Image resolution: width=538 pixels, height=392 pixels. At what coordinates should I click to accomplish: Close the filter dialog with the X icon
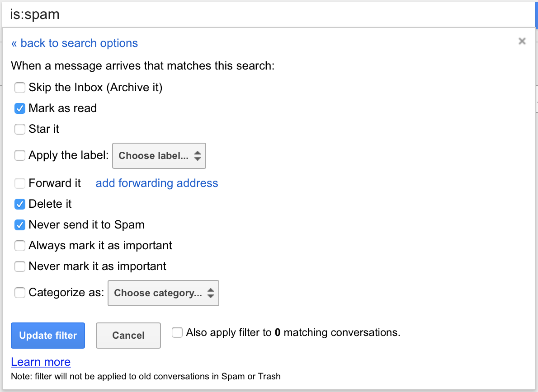tap(522, 42)
